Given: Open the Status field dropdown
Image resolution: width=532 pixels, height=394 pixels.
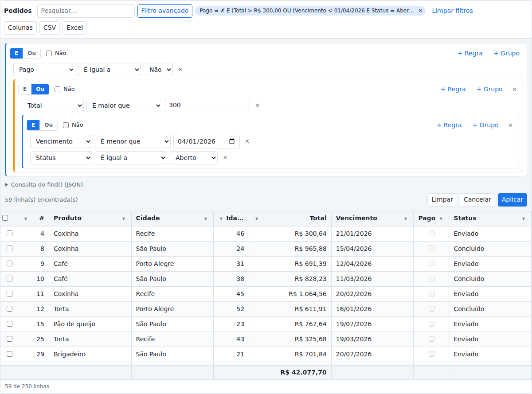Looking at the screenshot, I should coord(61,158).
